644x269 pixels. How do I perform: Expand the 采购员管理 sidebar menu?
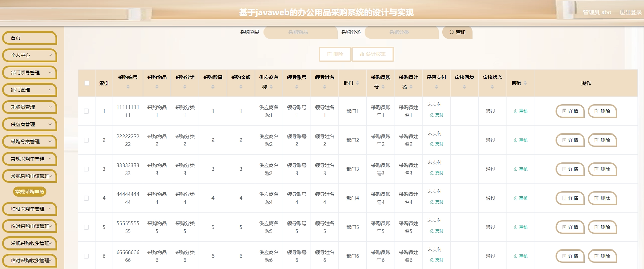coord(30,107)
